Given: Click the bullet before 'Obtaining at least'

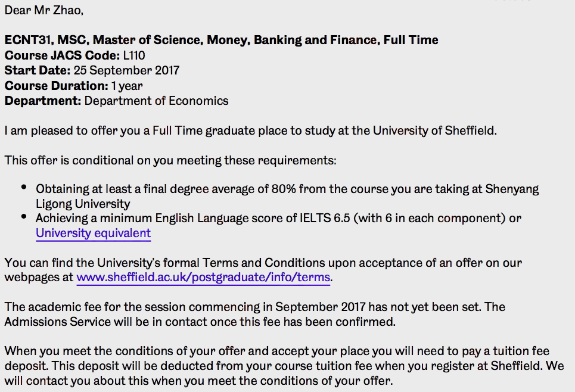Looking at the screenshot, I should [x=24, y=188].
